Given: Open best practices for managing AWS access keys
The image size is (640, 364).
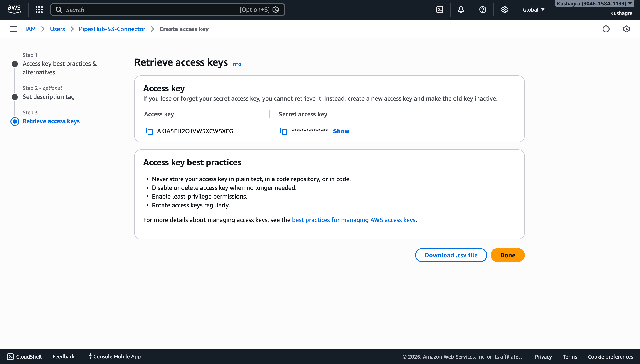Looking at the screenshot, I should coord(354,220).
